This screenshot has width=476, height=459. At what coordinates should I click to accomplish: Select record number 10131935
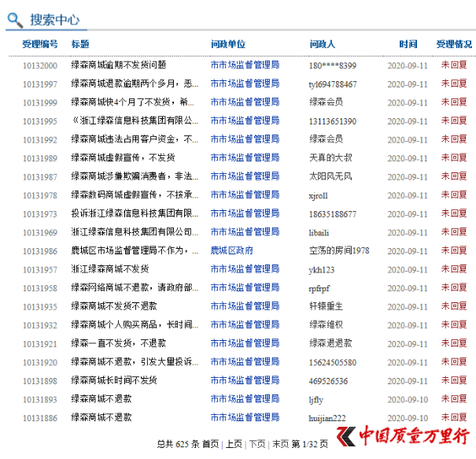40,307
